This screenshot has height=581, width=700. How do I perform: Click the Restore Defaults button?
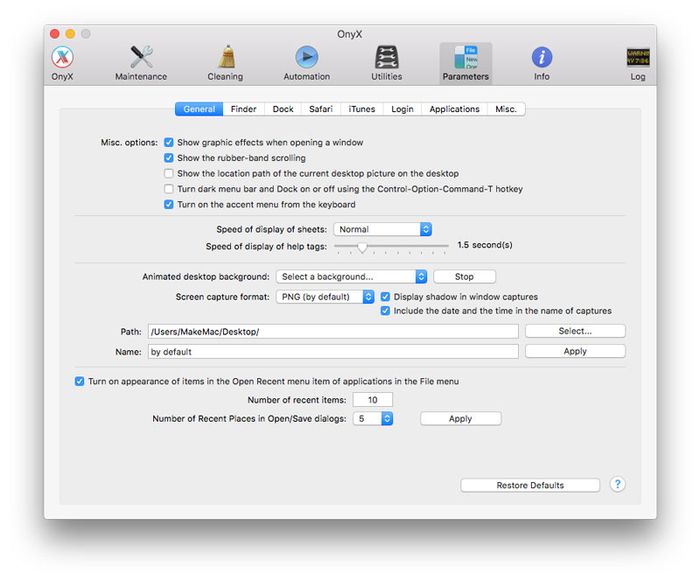[x=530, y=485]
